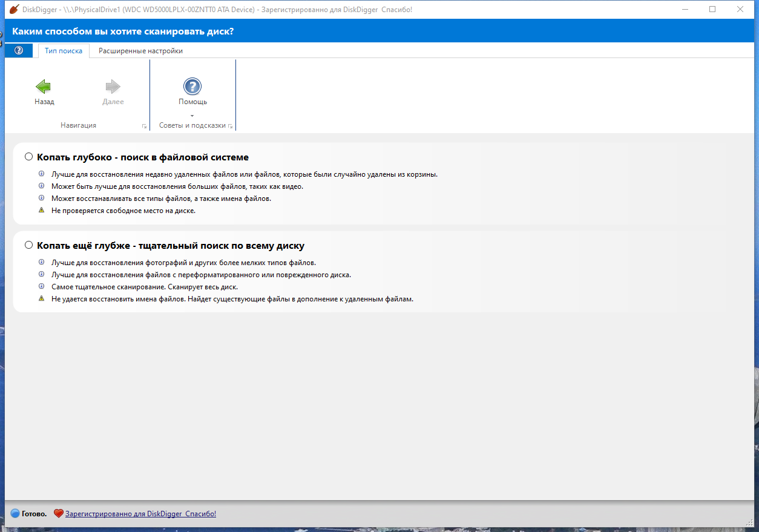The height and width of the screenshot is (532, 759).
Task: Click info icon beside large video files tip
Action: [42, 186]
